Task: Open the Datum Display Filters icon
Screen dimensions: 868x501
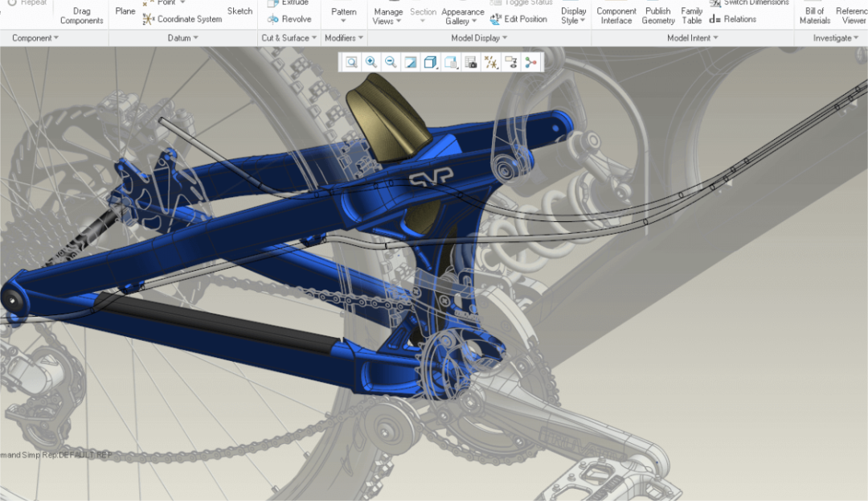Action: [490, 62]
